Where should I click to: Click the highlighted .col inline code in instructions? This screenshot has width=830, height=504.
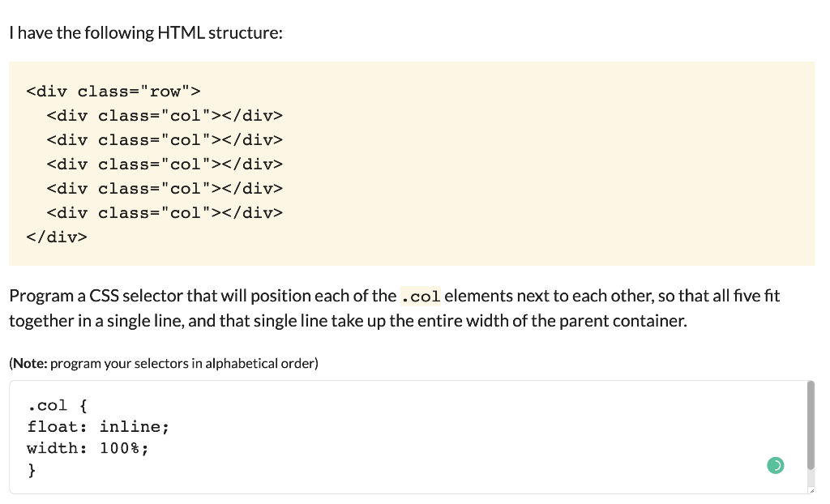click(421, 296)
